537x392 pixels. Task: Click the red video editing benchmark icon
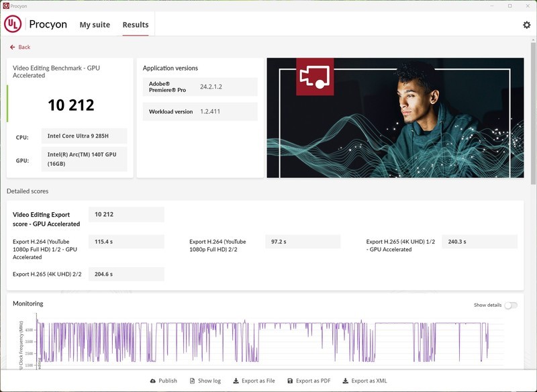(315, 77)
